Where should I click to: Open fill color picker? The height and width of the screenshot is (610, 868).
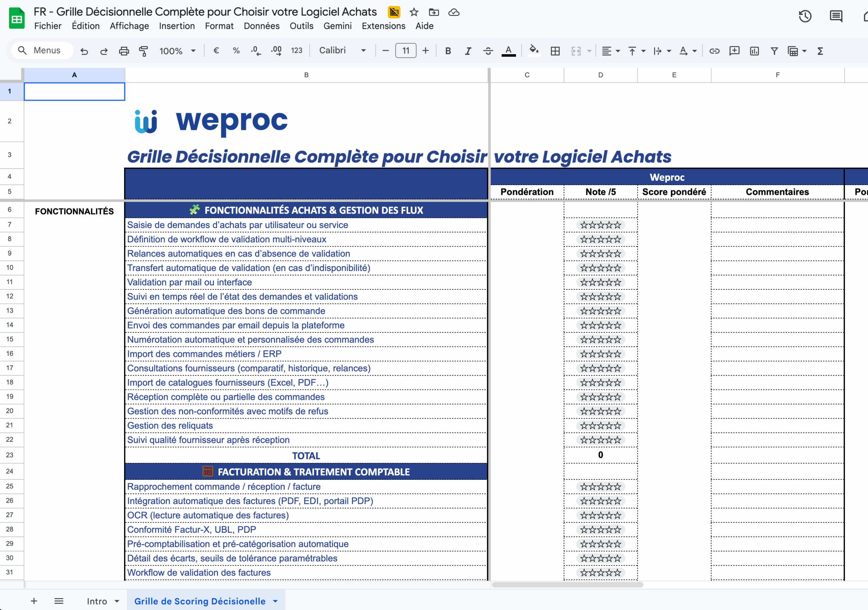pos(534,50)
